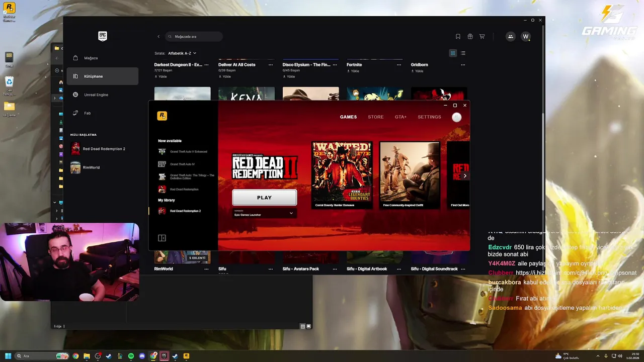Open Gridborn three-dot options menu

463,64
